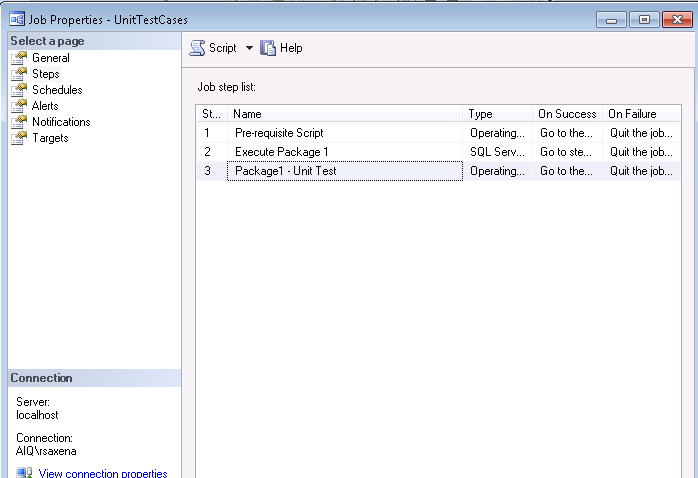
Task: Click the Type column header
Action: (x=498, y=114)
